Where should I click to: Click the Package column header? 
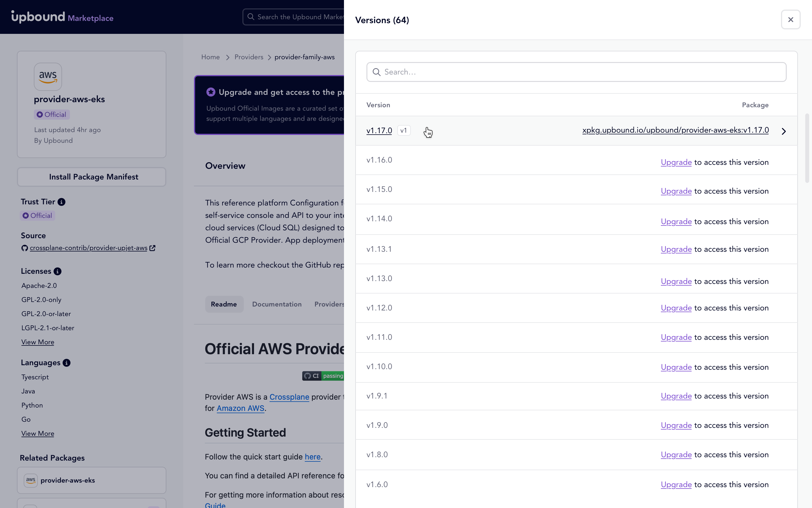[755, 105]
